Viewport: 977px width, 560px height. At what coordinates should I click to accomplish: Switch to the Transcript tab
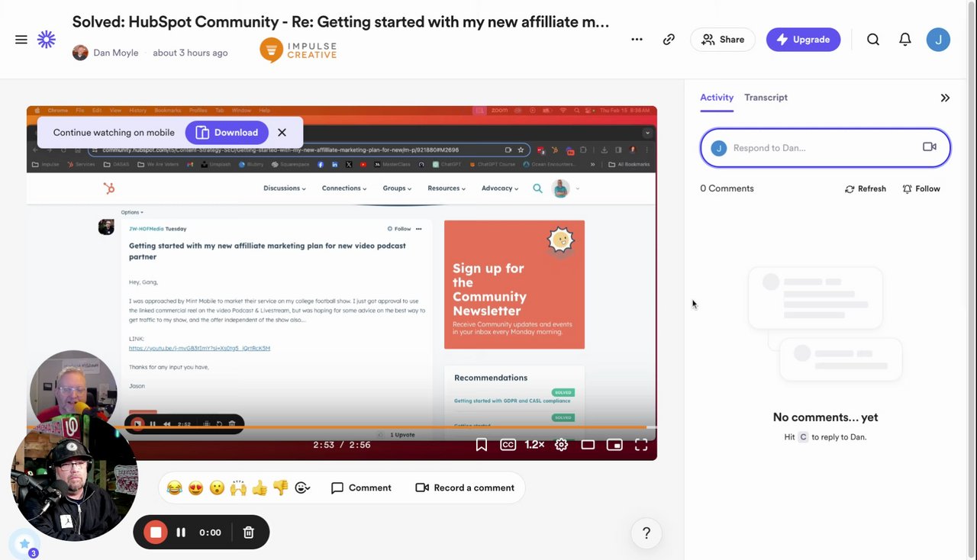(766, 98)
